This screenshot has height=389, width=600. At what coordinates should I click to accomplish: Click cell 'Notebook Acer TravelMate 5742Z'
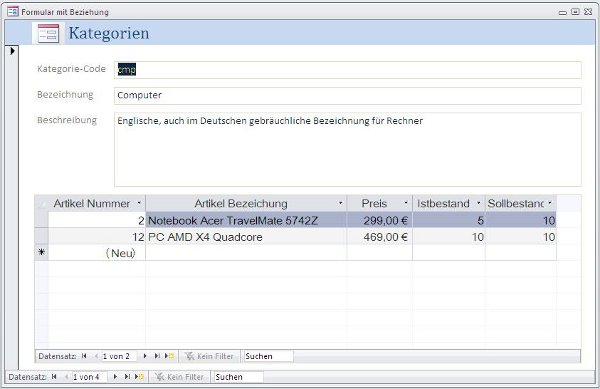246,220
